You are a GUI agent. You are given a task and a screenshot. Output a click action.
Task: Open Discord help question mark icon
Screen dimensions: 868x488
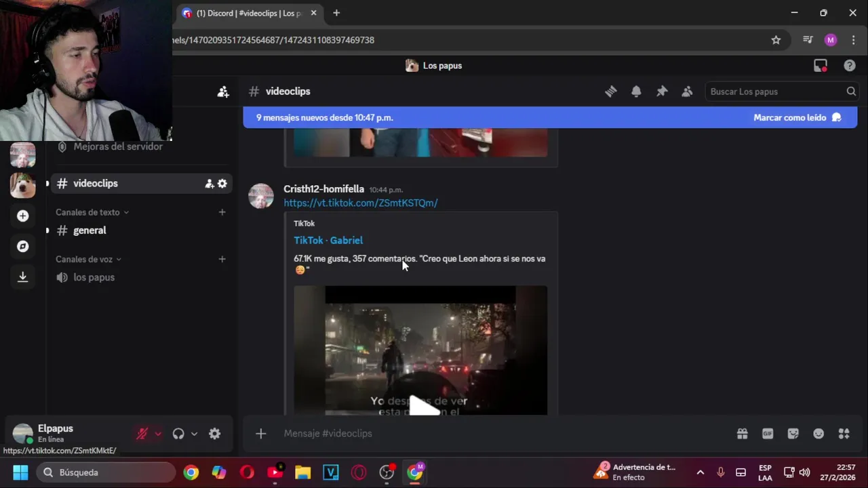[850, 66]
